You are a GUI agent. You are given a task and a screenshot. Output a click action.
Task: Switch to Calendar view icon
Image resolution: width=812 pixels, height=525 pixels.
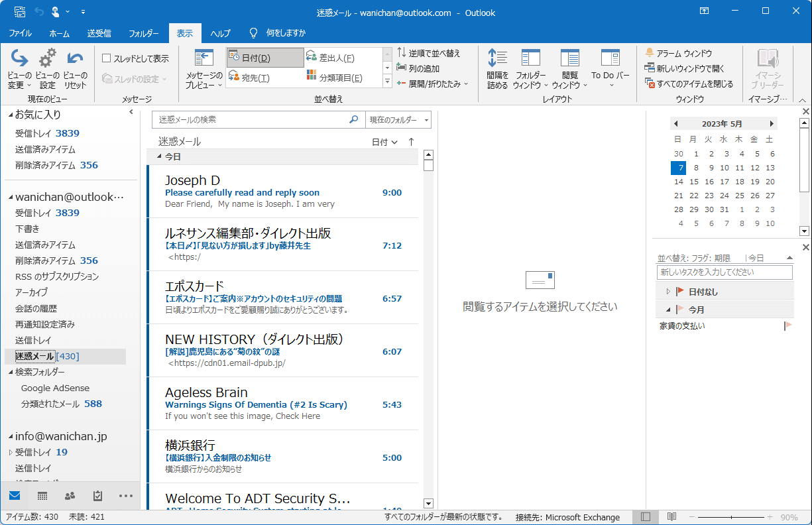(42, 495)
